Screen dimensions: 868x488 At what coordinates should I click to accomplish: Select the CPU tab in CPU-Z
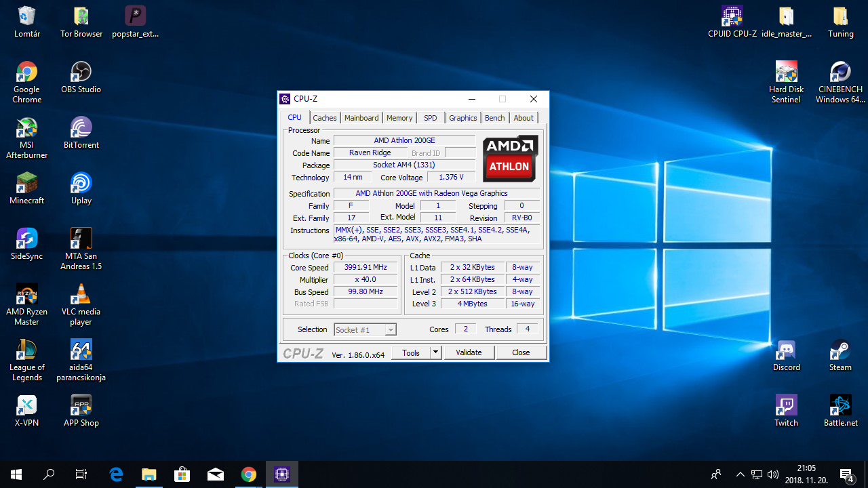[295, 117]
